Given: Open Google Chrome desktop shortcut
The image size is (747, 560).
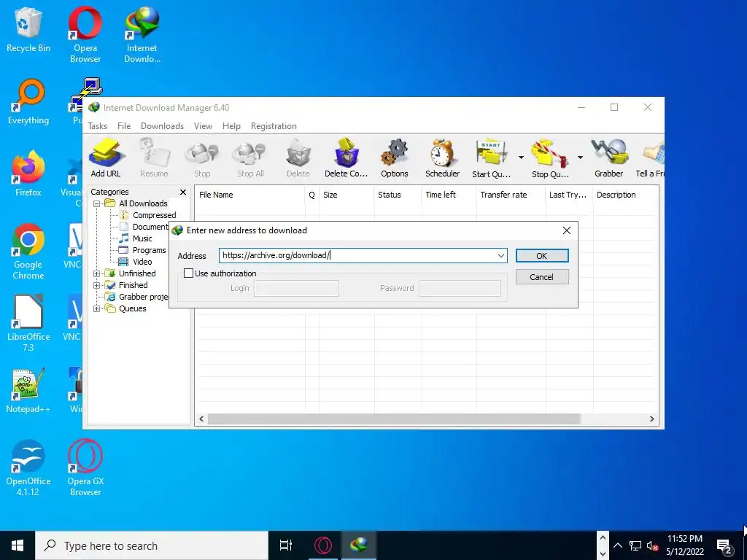Looking at the screenshot, I should (x=28, y=252).
